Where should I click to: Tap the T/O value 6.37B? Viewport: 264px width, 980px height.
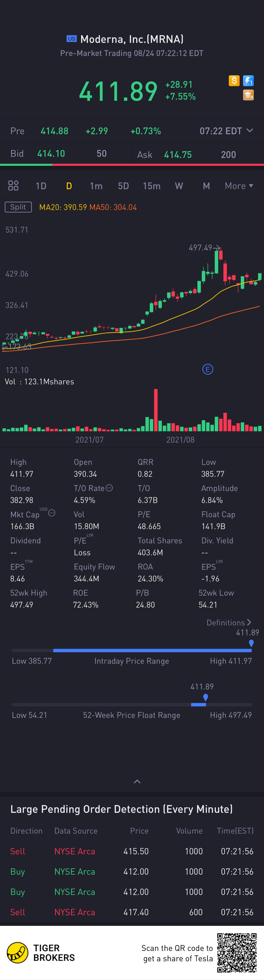coord(148,500)
